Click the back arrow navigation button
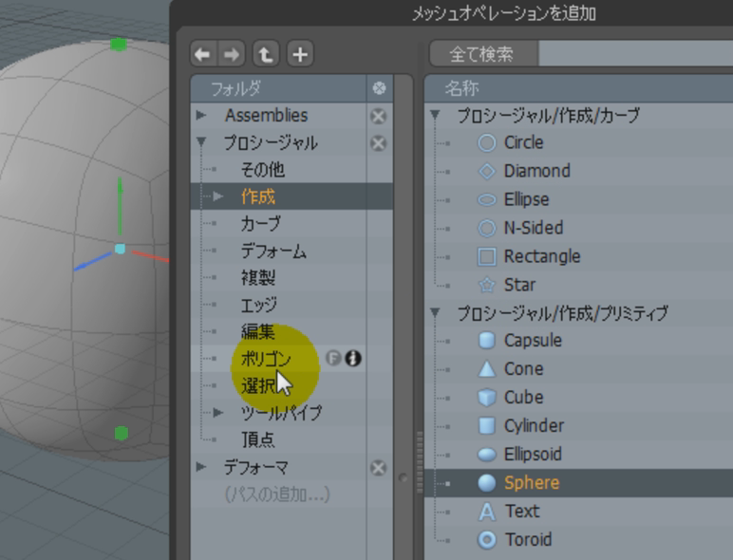The image size is (733, 560). pyautogui.click(x=201, y=54)
